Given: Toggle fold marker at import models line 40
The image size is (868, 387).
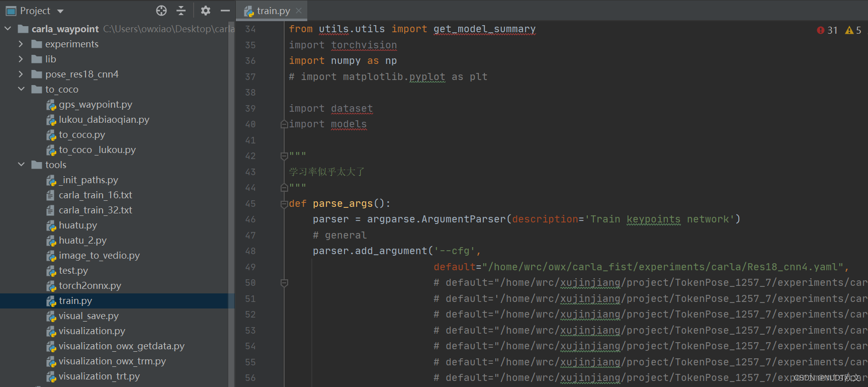Looking at the screenshot, I should pyautogui.click(x=284, y=124).
